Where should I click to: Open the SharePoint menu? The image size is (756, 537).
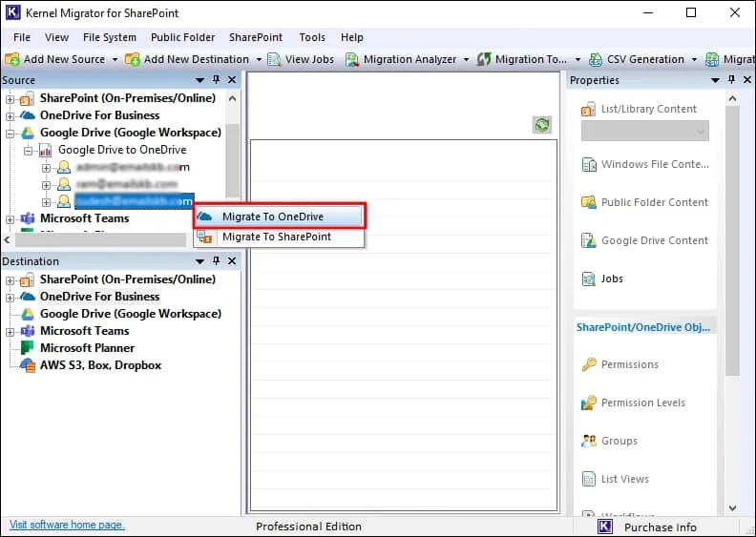click(256, 37)
